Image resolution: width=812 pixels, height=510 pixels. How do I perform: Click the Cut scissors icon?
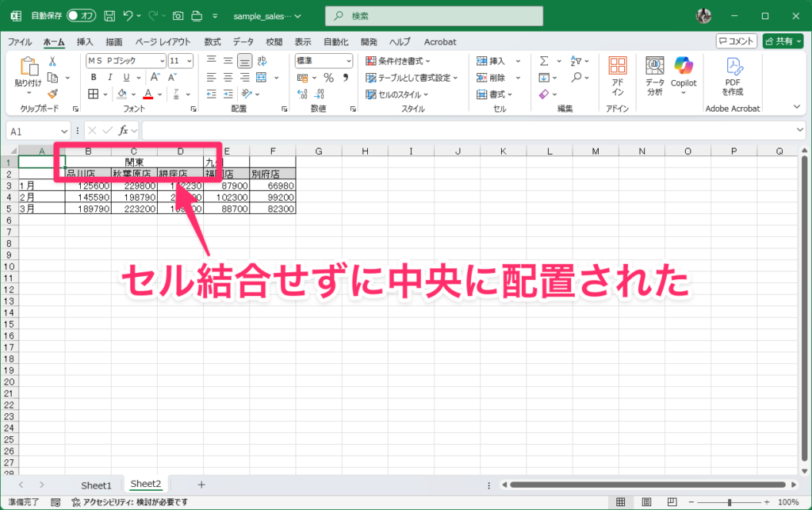tap(52, 61)
